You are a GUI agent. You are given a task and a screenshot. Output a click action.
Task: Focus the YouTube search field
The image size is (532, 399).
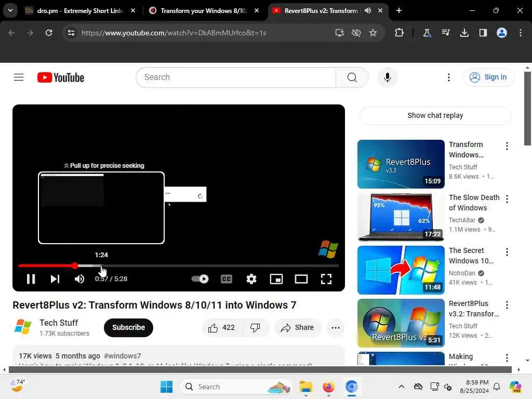click(236, 77)
